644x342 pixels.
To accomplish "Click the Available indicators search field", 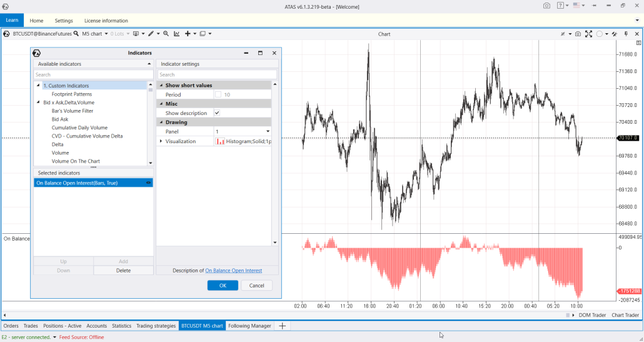I will click(94, 75).
